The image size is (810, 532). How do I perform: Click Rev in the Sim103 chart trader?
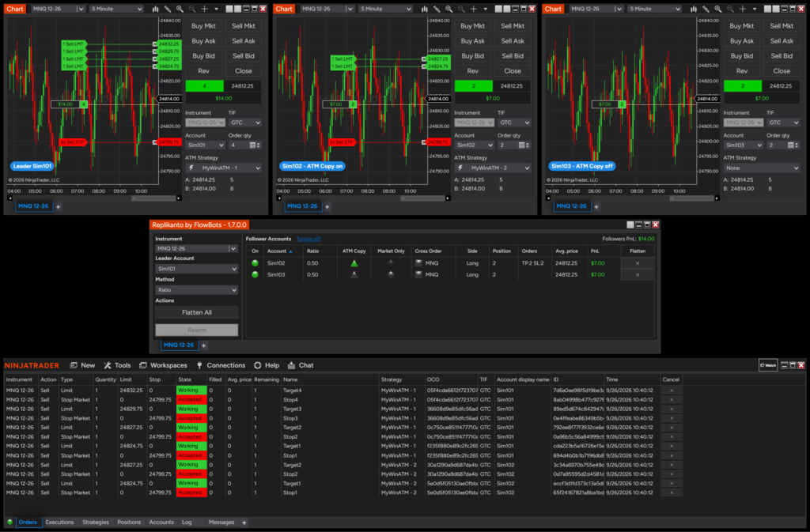tap(742, 71)
